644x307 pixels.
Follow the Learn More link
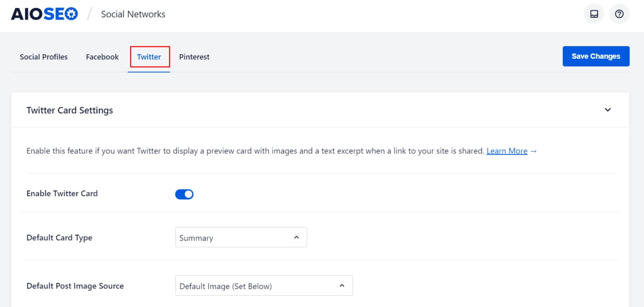point(507,151)
